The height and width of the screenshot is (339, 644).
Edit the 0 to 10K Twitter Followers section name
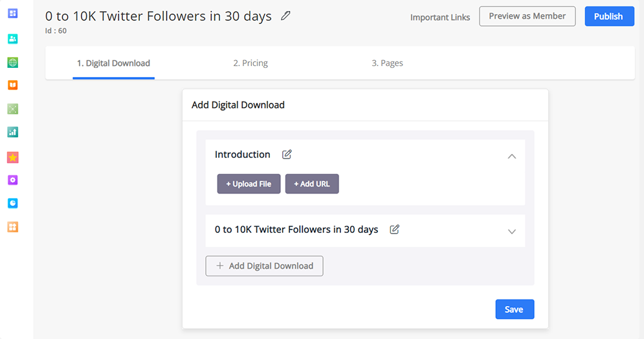pyautogui.click(x=394, y=230)
